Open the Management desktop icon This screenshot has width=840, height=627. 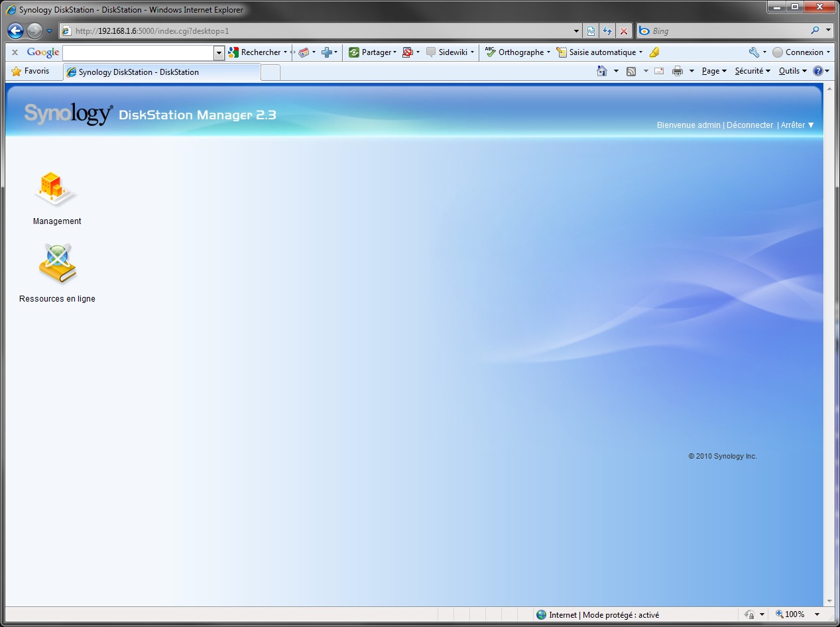(56, 190)
